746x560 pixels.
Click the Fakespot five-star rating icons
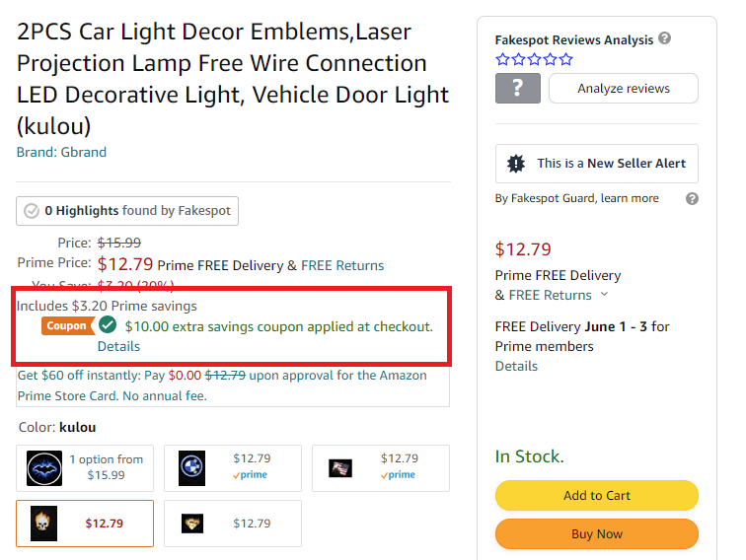[x=534, y=59]
